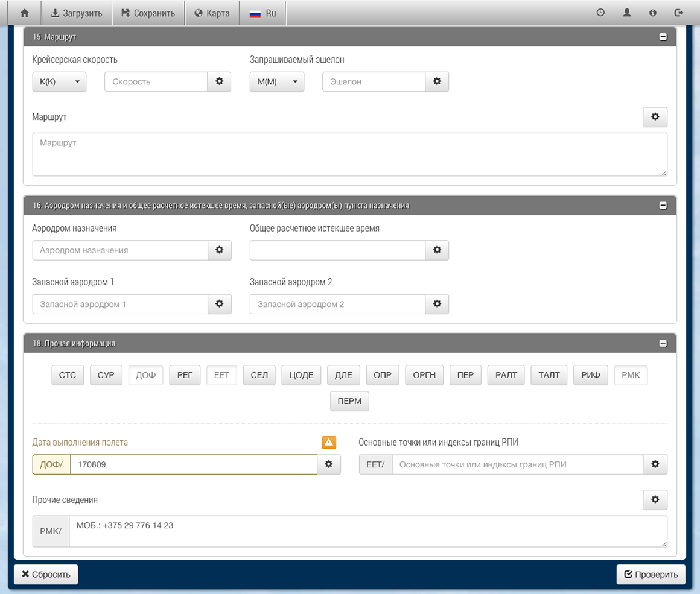Open the К(К) speed unit dropdown
700x594 pixels.
(59, 82)
